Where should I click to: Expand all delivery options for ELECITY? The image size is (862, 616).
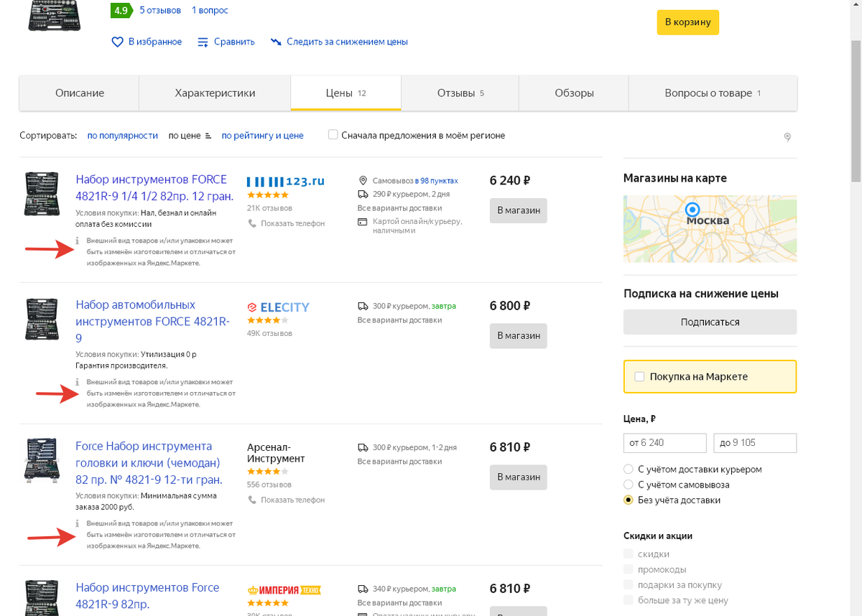coord(399,320)
